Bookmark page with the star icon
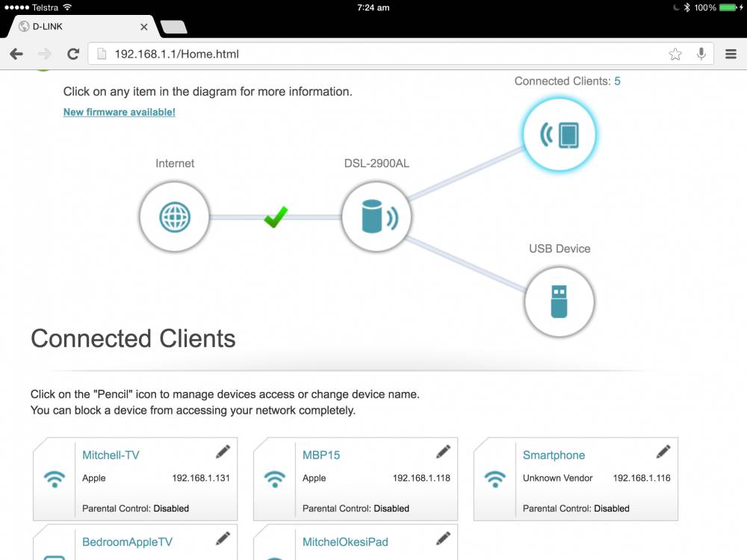This screenshot has width=747, height=560. pyautogui.click(x=675, y=54)
